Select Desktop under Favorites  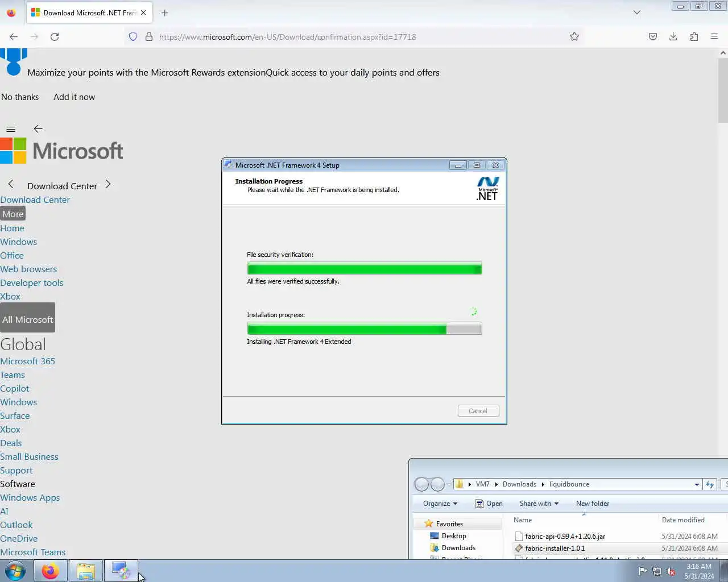[x=454, y=536]
